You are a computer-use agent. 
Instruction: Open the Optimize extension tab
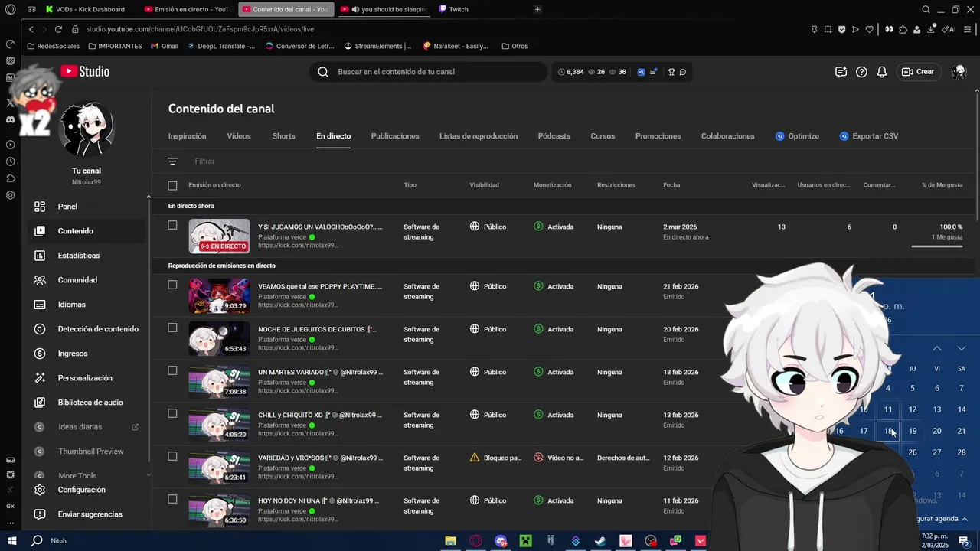pos(797,136)
